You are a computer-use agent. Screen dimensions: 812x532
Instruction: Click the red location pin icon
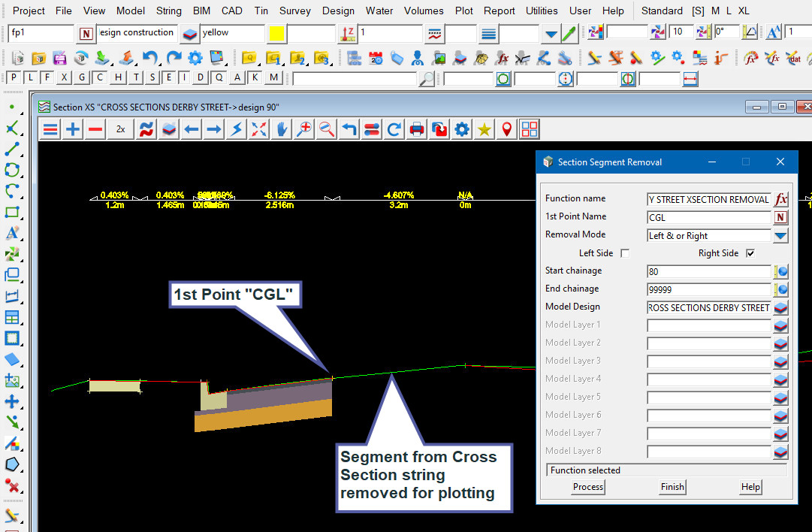507,129
